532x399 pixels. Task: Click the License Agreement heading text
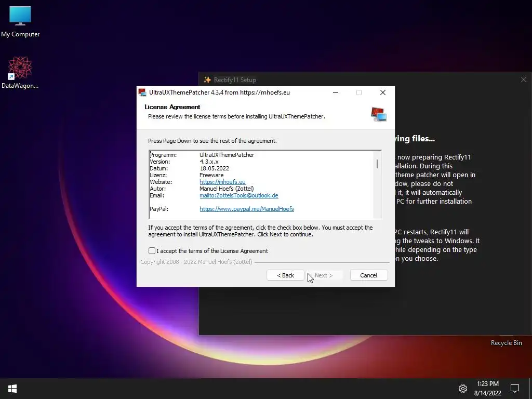coord(172,107)
